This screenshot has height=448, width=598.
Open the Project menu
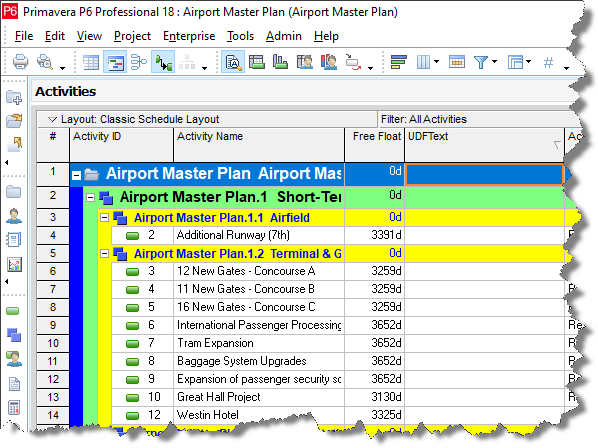tap(132, 36)
